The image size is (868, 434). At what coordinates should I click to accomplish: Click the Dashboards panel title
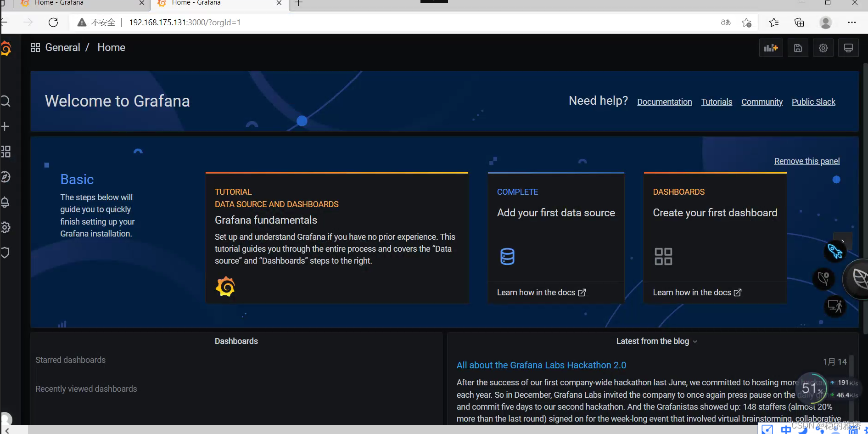(x=236, y=341)
